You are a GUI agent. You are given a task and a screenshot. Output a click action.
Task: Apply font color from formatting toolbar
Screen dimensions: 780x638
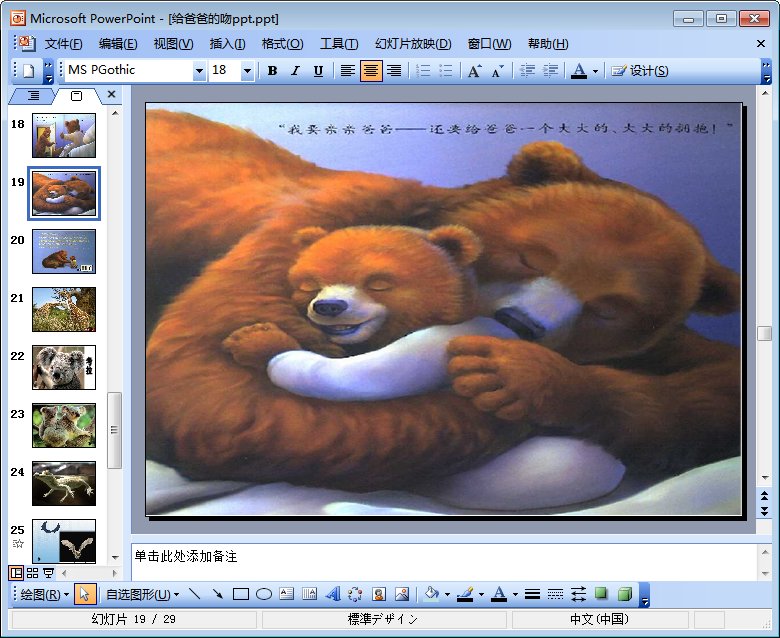click(579, 71)
